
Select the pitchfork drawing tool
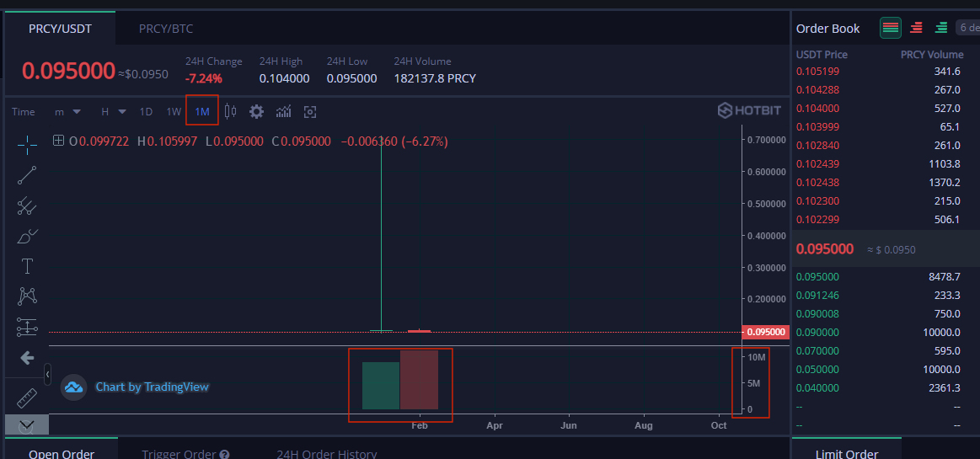point(27,205)
